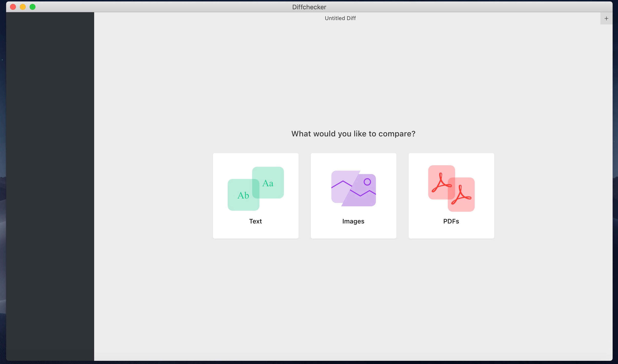The height and width of the screenshot is (364, 618).
Task: Click the Text label under green icon
Action: (x=255, y=221)
